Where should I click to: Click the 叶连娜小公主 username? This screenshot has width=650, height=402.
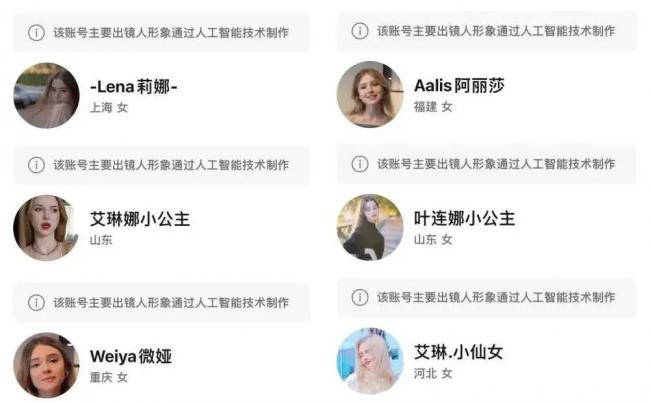[464, 218]
